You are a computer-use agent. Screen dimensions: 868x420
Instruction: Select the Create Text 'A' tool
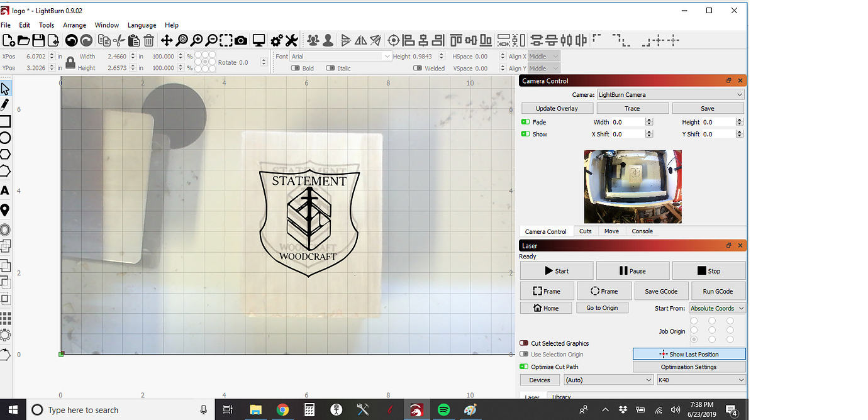pyautogui.click(x=5, y=191)
